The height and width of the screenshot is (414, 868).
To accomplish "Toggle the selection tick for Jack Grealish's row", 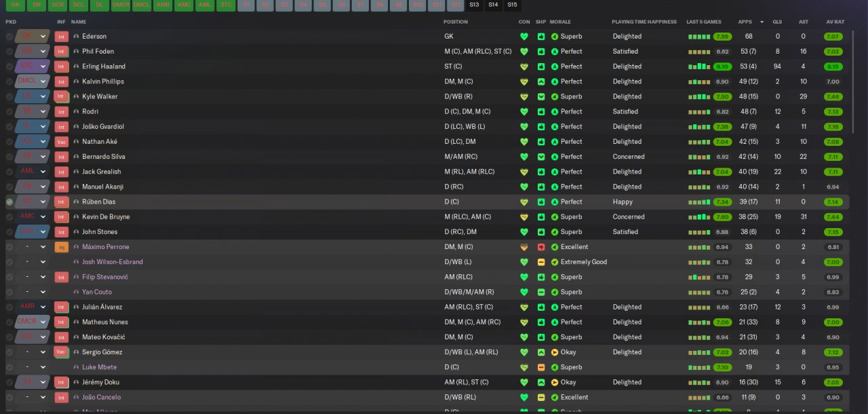I will pos(9,172).
